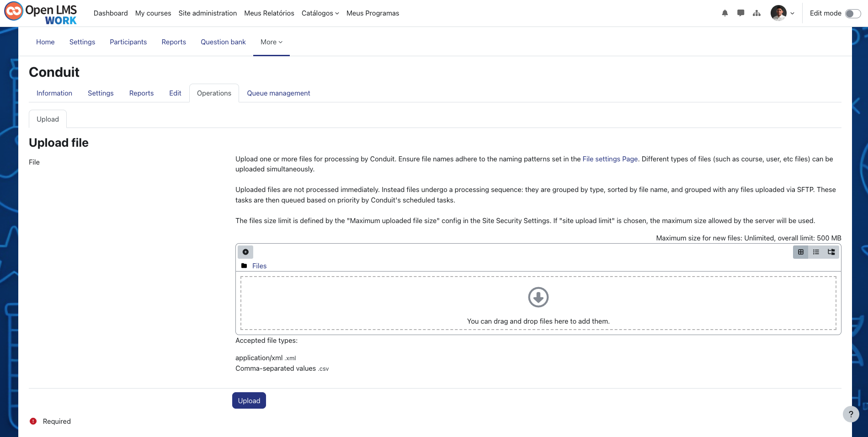The image size is (868, 437).
Task: Click the notifications bell icon
Action: coord(725,13)
